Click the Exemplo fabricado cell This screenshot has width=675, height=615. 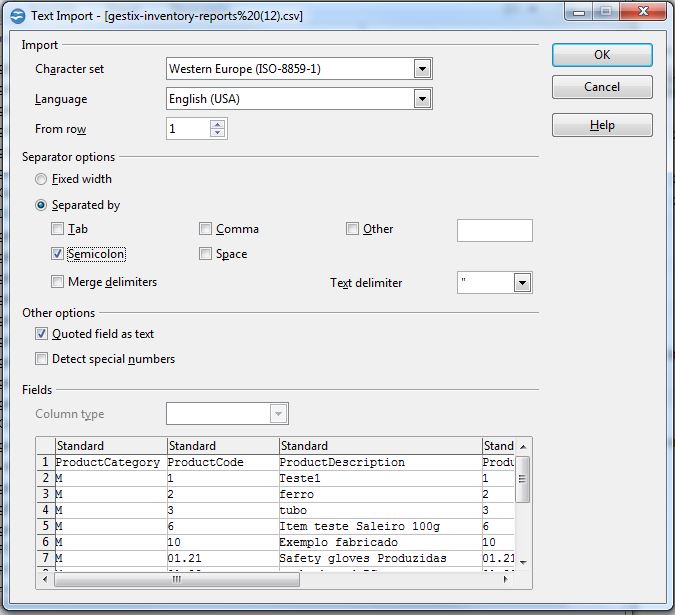coord(381,542)
